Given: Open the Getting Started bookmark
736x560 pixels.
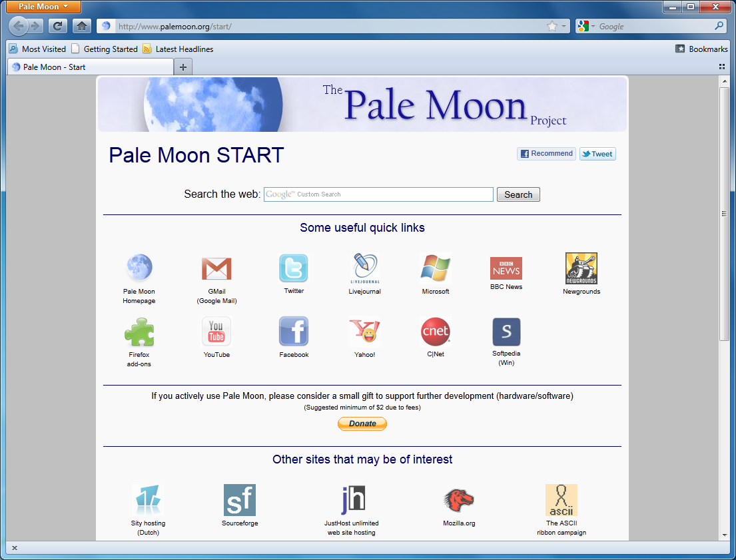Looking at the screenshot, I should tap(105, 49).
